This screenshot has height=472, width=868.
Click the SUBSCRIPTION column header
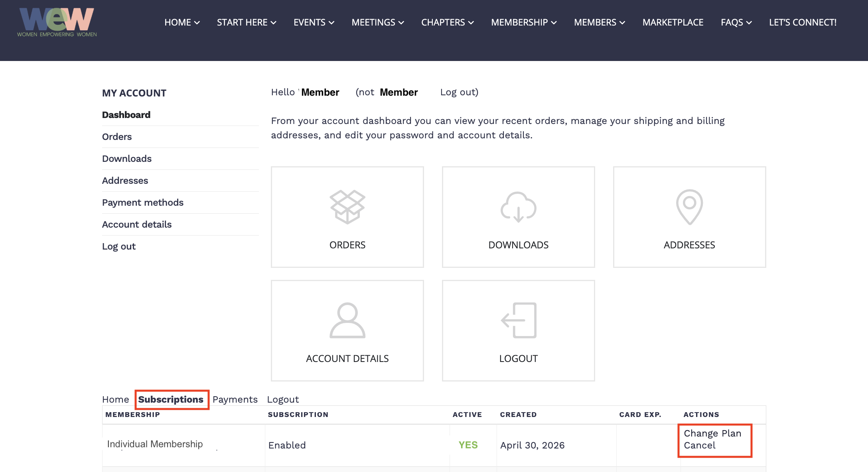pos(298,415)
